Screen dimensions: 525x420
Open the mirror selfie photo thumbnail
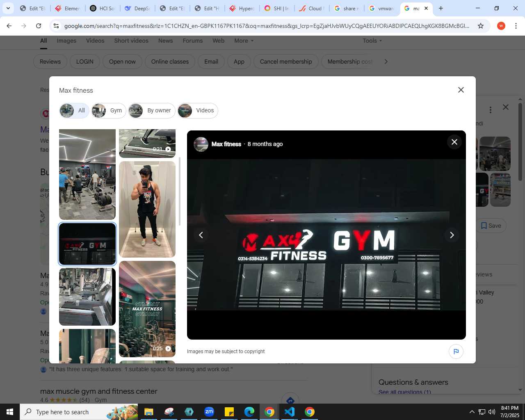pyautogui.click(x=147, y=209)
